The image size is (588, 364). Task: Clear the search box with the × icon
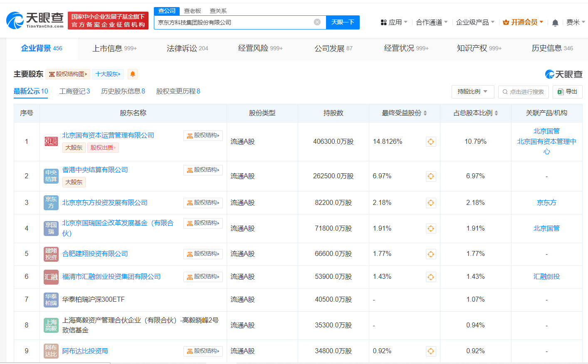(x=318, y=22)
